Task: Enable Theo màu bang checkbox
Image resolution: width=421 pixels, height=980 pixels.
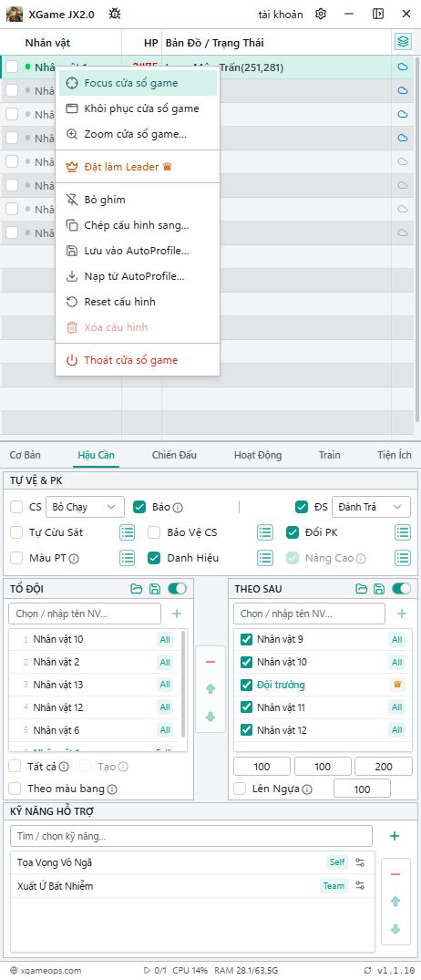Action: pyautogui.click(x=15, y=789)
